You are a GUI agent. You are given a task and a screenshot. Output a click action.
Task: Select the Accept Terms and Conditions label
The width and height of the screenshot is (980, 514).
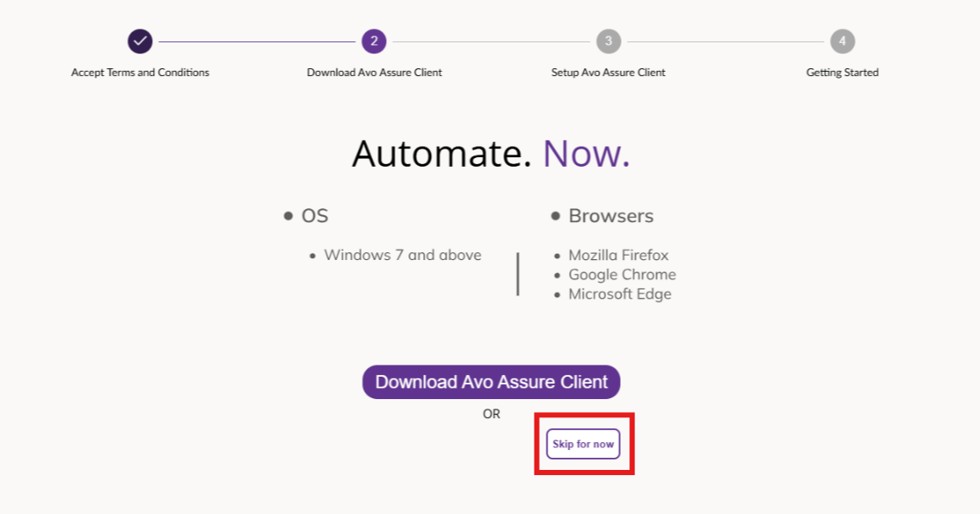[x=140, y=73]
